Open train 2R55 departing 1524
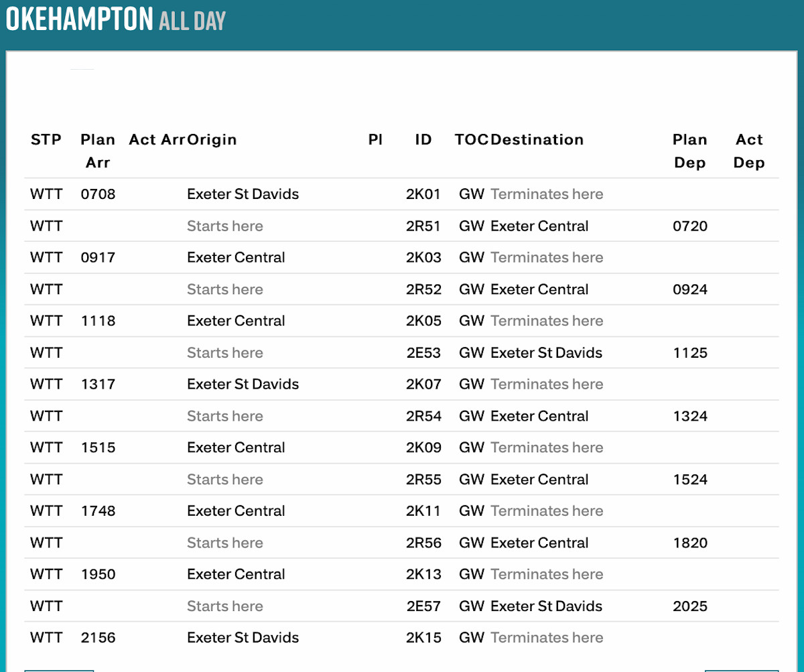This screenshot has height=672, width=804. coord(423,480)
